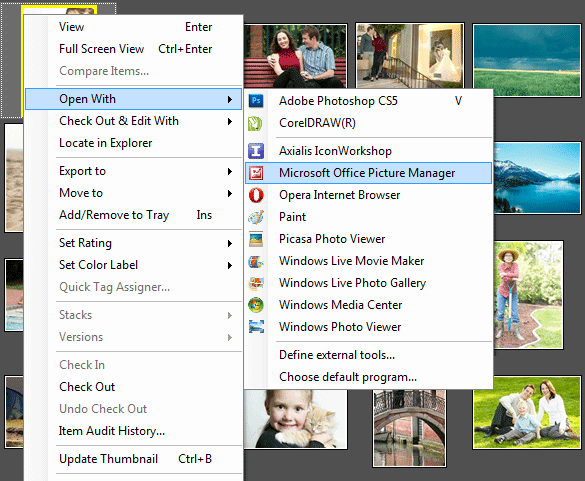Click the Opera Internet Browser icon
The image size is (585, 481).
coord(256,195)
